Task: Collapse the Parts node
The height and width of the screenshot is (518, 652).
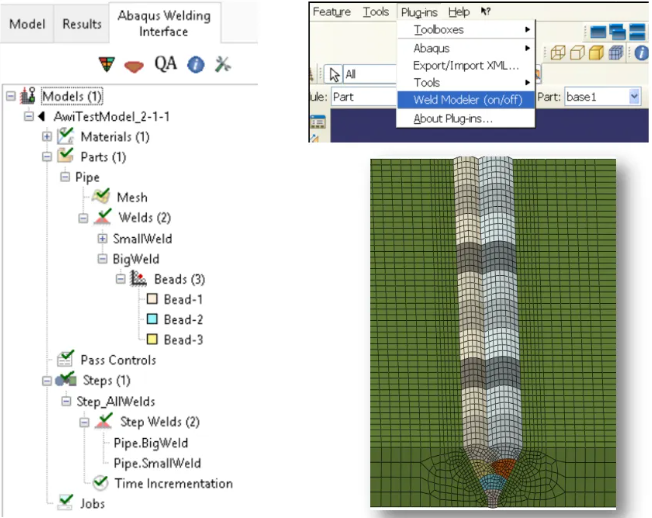Action: click(x=47, y=156)
